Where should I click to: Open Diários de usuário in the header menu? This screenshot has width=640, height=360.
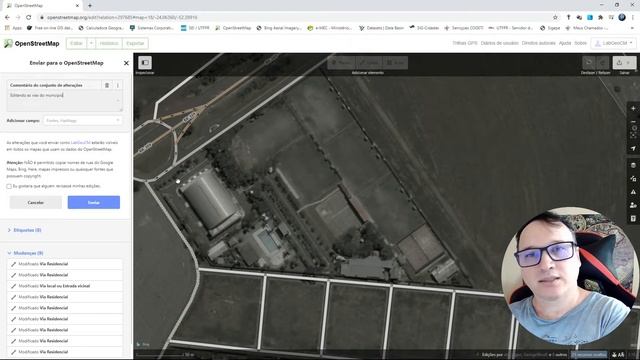point(500,43)
